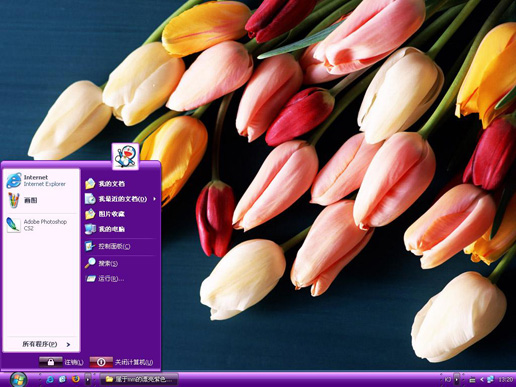Open 搜索 (Search) in the Start menu
This screenshot has height=387, width=516.
click(x=120, y=263)
